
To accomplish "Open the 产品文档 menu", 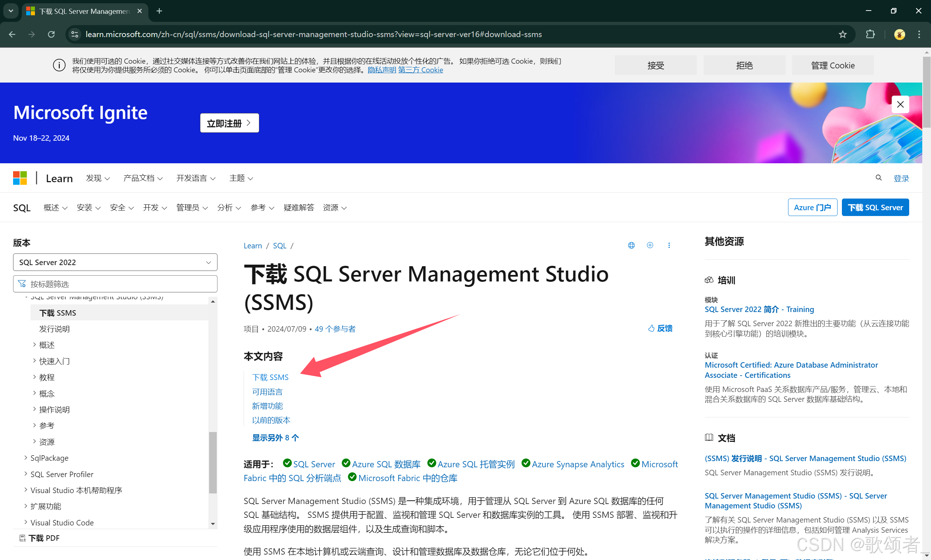I will [x=143, y=178].
